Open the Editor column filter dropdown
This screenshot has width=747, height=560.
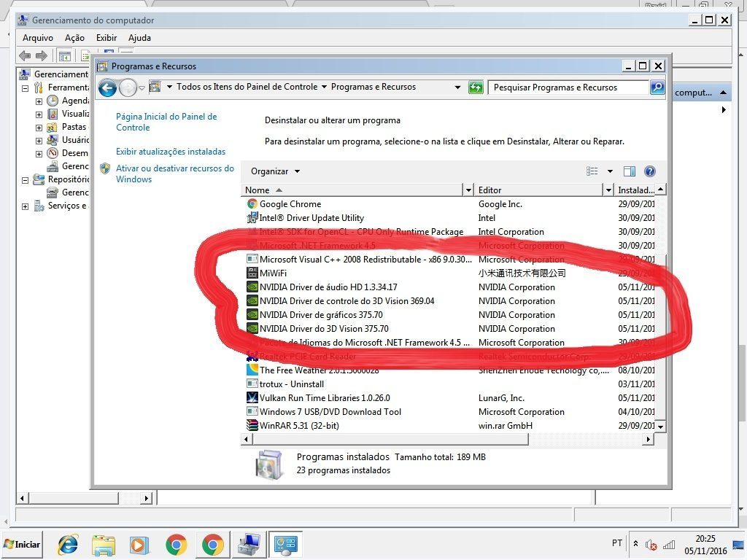coord(608,190)
